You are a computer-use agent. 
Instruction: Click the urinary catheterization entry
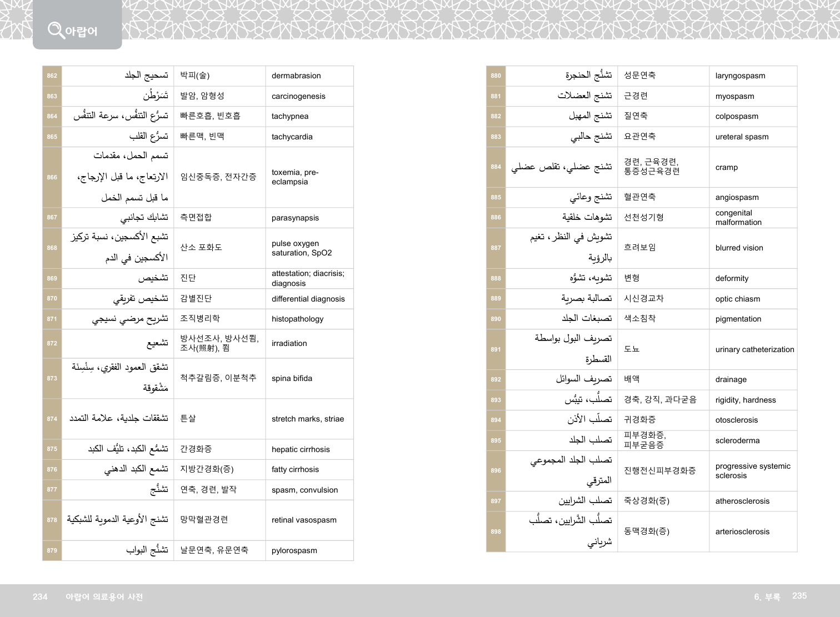754,350
